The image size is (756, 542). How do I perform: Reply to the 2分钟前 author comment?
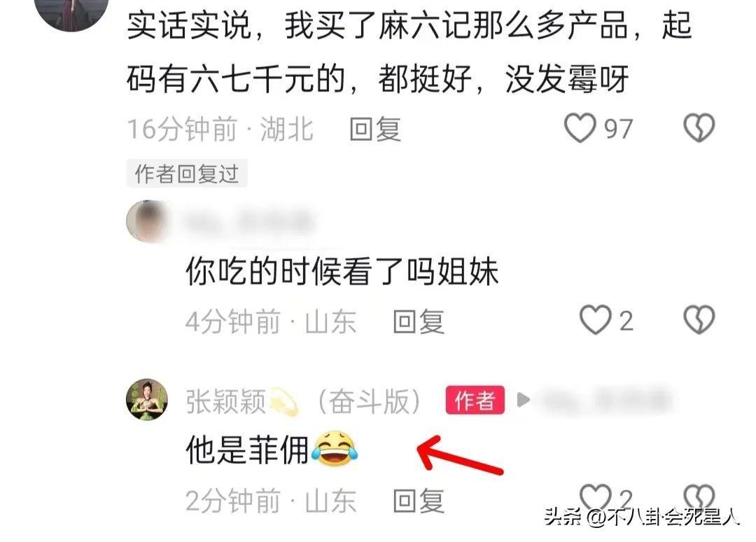pyautogui.click(x=419, y=501)
